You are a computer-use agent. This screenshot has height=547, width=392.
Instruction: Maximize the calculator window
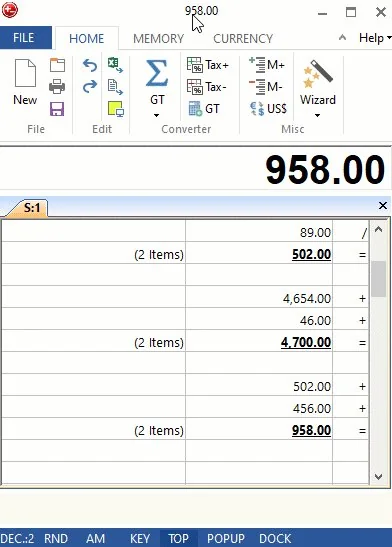[x=351, y=13]
